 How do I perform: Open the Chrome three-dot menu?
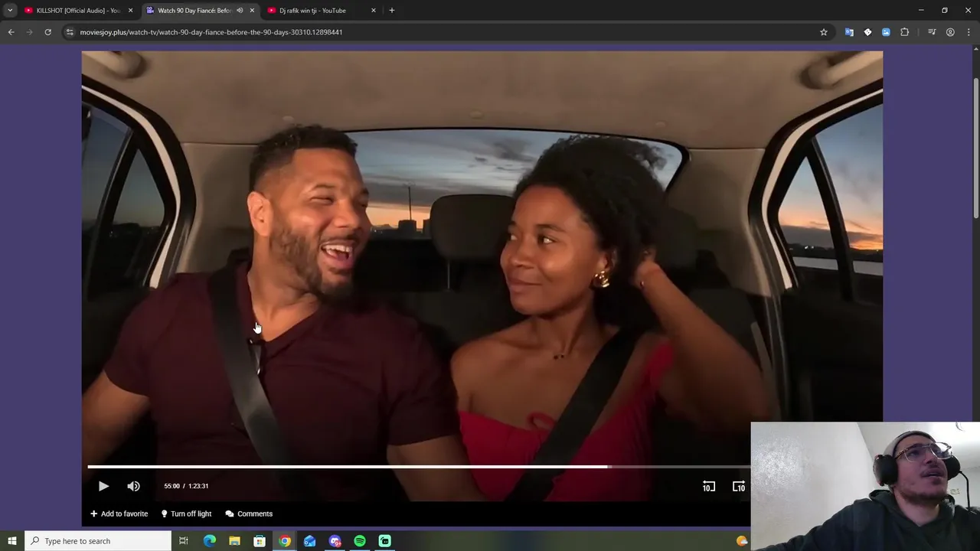969,32
